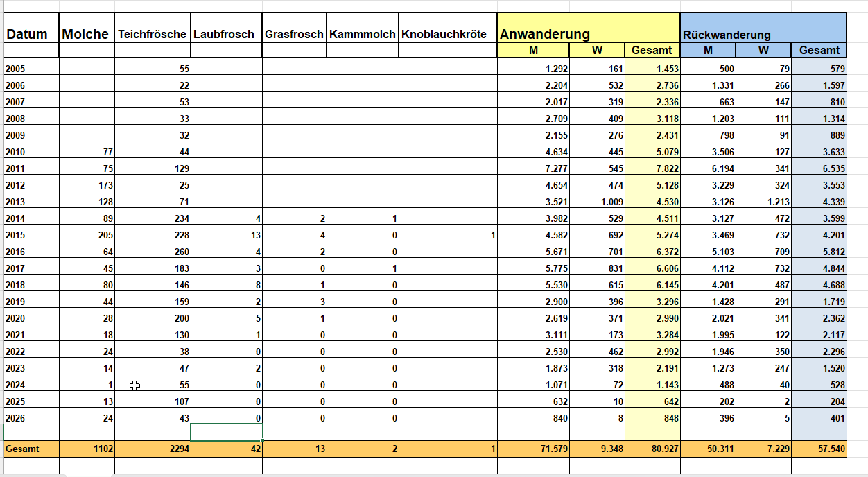Select the Teichfrösche total cell 2294
The width and height of the screenshot is (868, 477).
point(152,449)
